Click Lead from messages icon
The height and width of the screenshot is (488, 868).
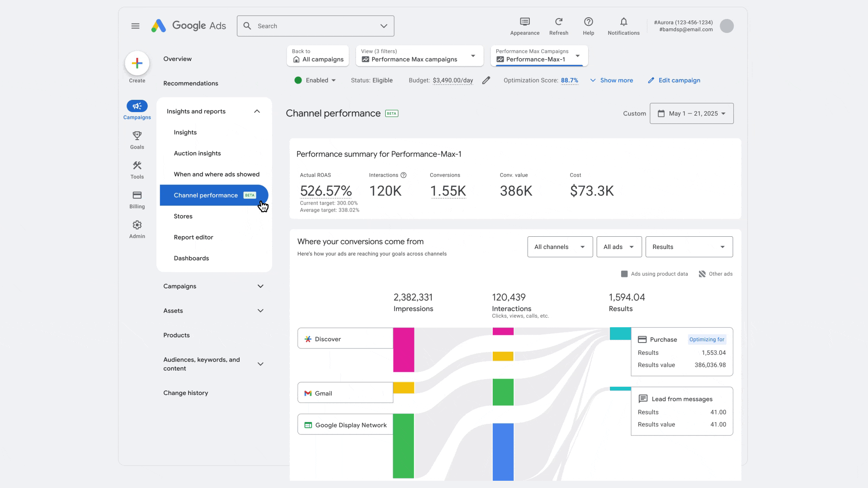tap(642, 399)
